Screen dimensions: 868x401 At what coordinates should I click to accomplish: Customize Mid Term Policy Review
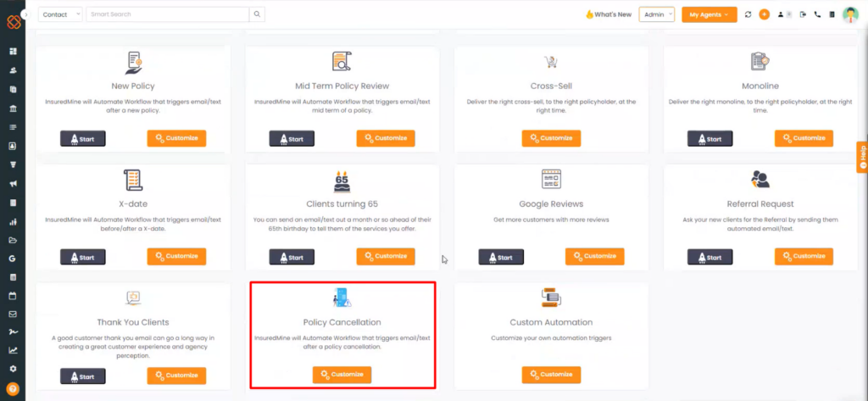tap(386, 138)
